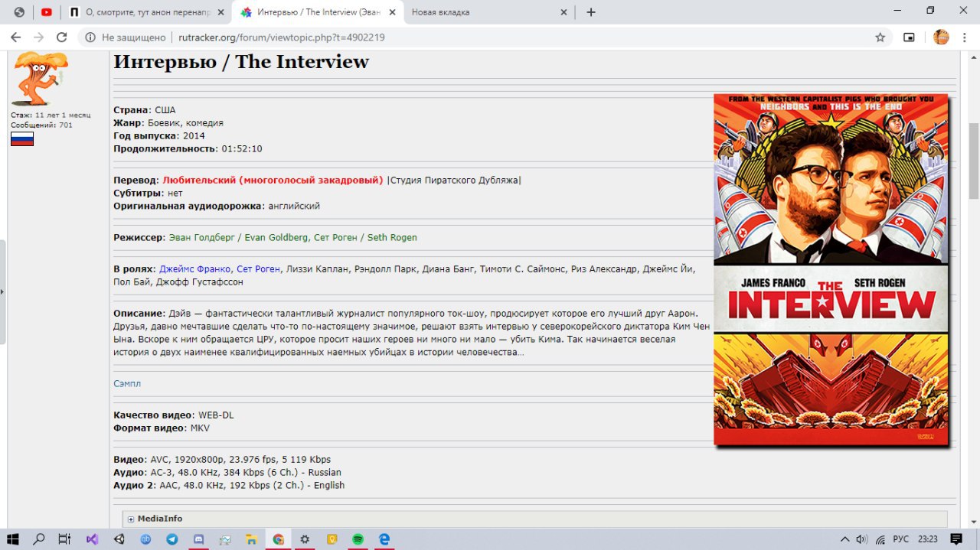Open Windows search from the taskbar
The image size is (980, 550).
pyautogui.click(x=39, y=539)
